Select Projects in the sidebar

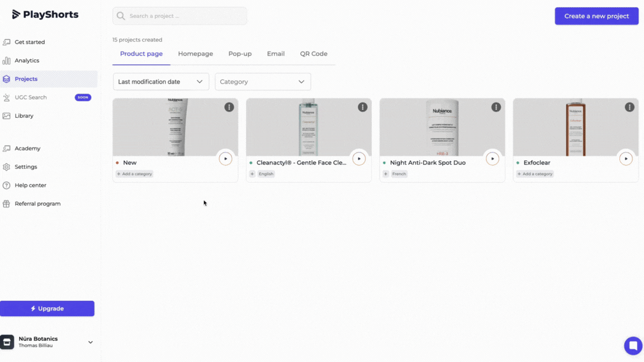point(49,79)
